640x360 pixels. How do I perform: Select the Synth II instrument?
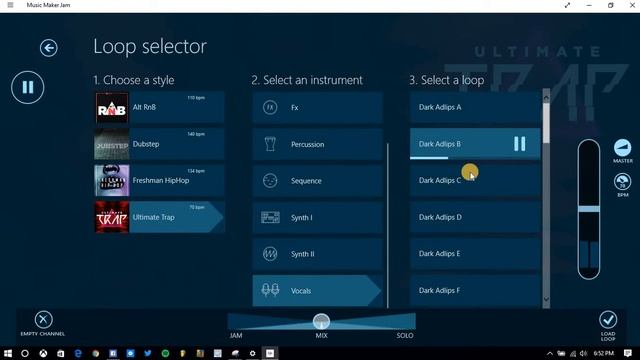coord(318,254)
